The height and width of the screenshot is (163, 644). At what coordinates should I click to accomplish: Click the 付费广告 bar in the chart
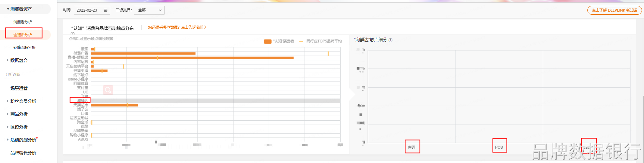143,54
